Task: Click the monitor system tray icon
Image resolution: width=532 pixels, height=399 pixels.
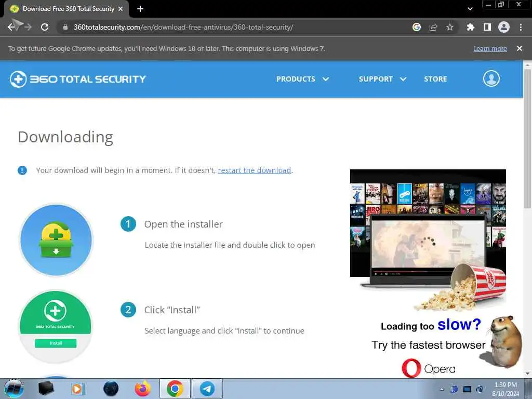Action: (x=467, y=389)
